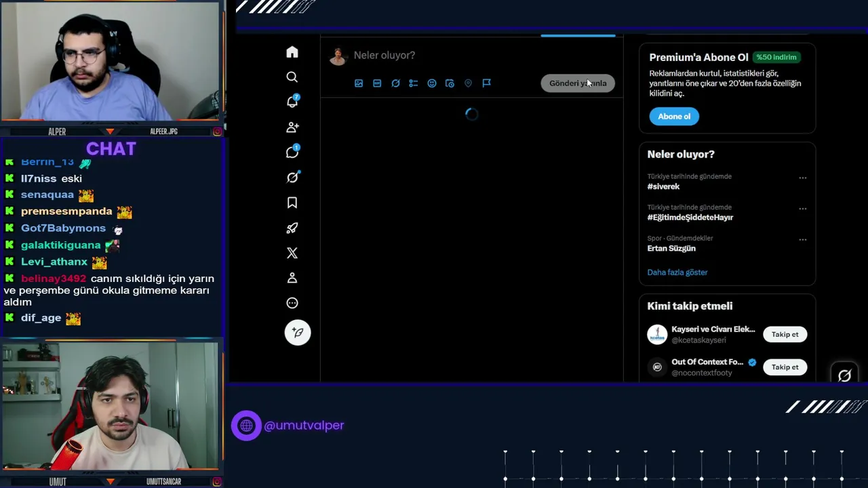
Task: Click the Instagram icon beside ALPEER.JPG
Action: (x=217, y=131)
